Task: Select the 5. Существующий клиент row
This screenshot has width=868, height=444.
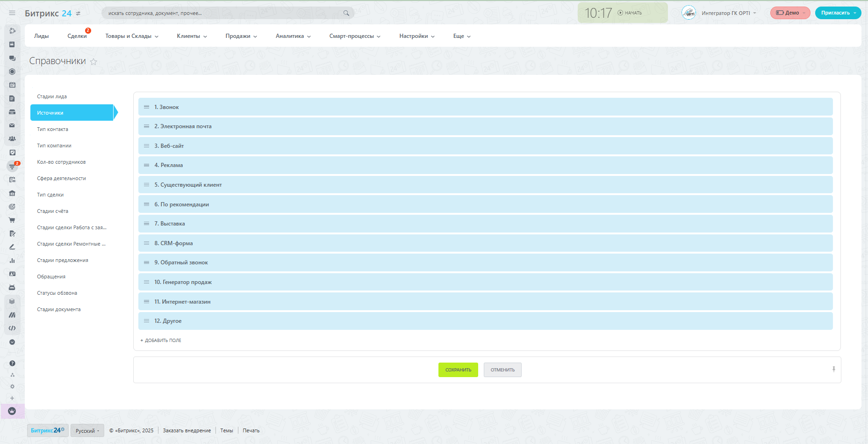Action: tap(485, 185)
